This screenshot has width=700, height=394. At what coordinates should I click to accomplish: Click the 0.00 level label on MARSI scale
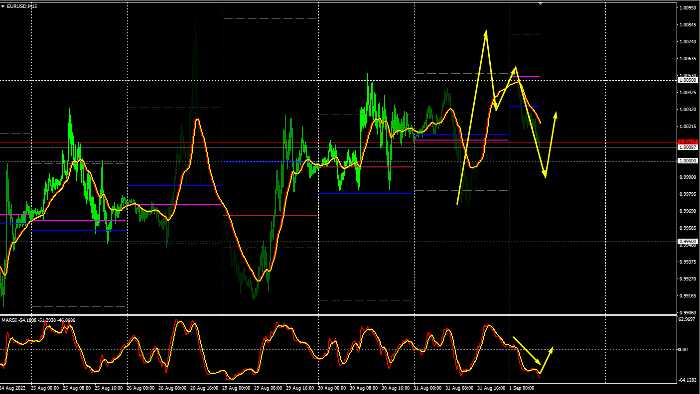[683, 349]
